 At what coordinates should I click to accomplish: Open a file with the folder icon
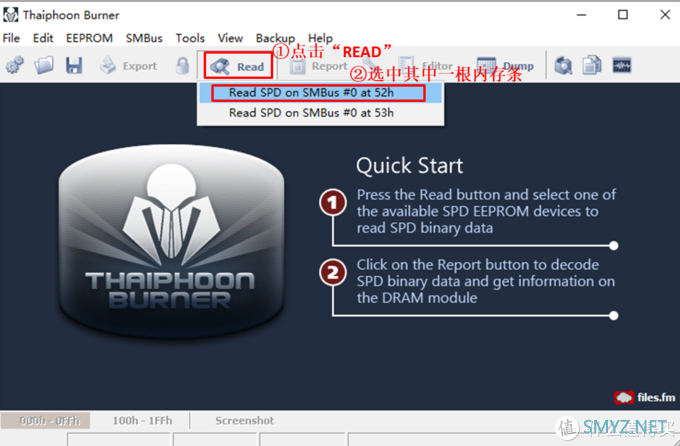coord(44,66)
